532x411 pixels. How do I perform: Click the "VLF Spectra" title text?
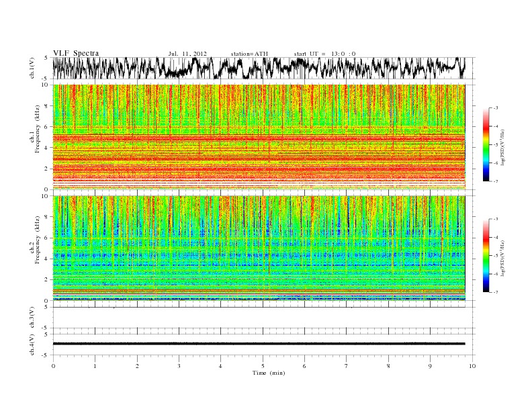pos(76,53)
